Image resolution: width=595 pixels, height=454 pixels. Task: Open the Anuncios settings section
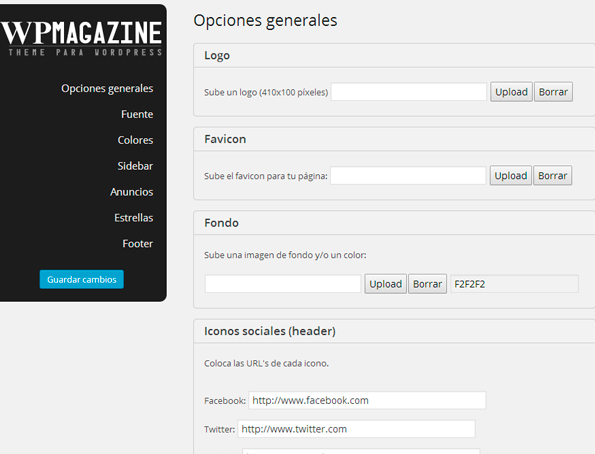click(131, 192)
